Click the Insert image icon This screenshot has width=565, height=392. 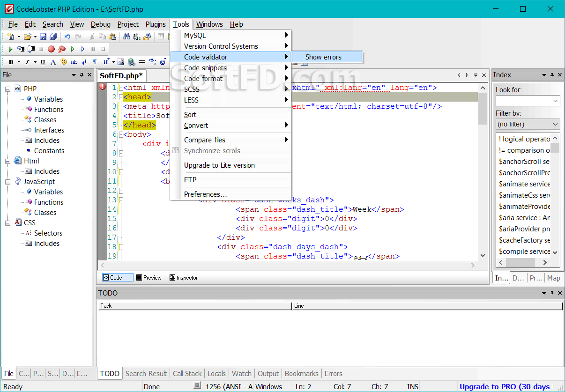[121, 62]
